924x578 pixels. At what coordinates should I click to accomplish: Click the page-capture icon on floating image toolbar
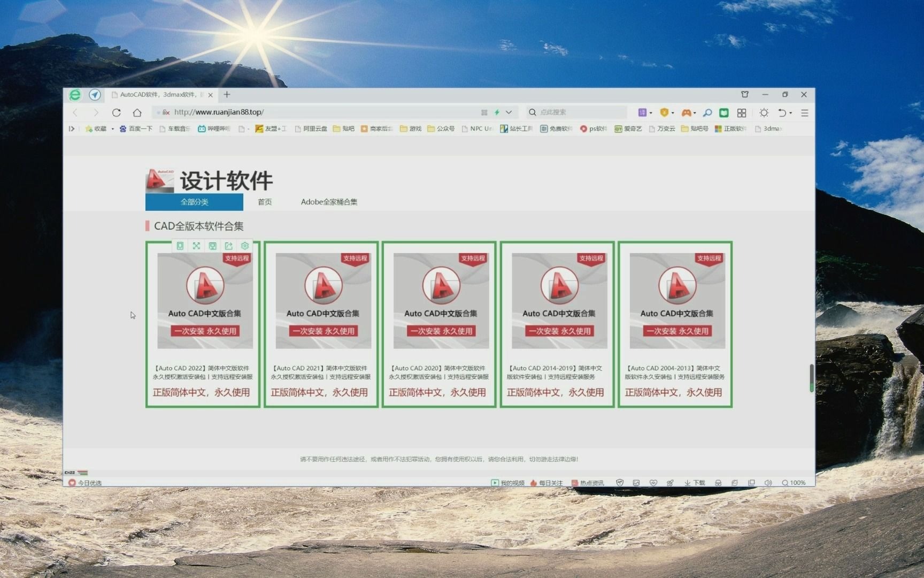[180, 246]
